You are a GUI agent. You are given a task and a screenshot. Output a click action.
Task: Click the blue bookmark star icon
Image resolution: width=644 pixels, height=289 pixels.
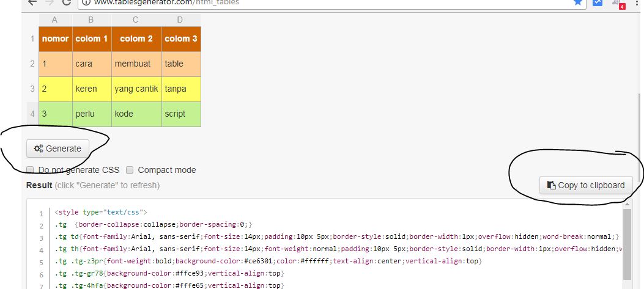click(578, 2)
